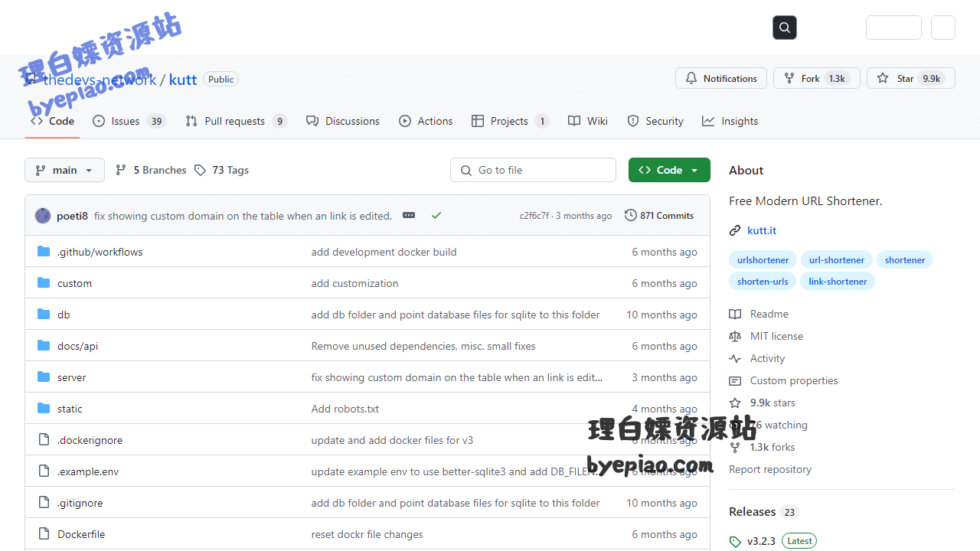Go to the Actions tab
The height and width of the screenshot is (551, 980).
pos(426,121)
